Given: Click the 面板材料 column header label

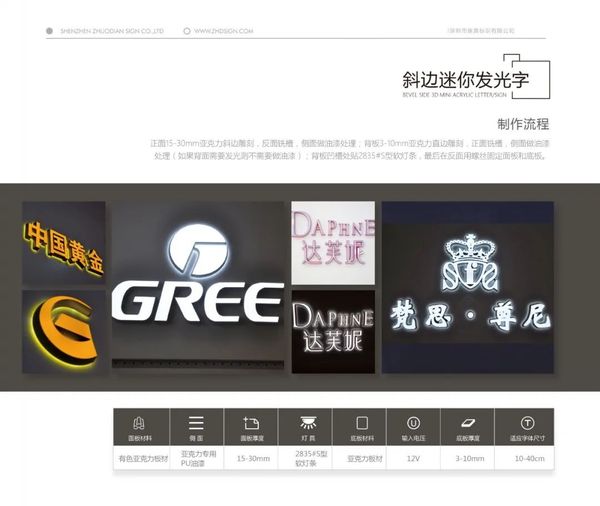Looking at the screenshot, I should point(140,438).
